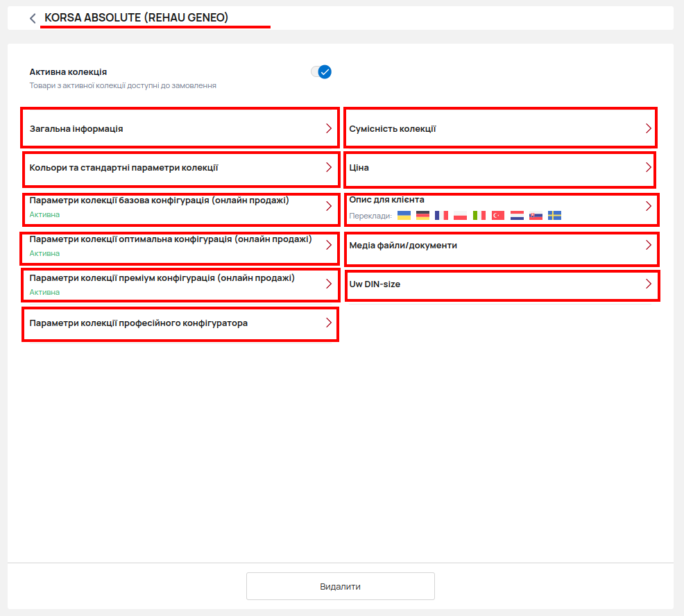Click the Netherlands flag translation icon
This screenshot has height=616, width=684.
[x=517, y=216]
